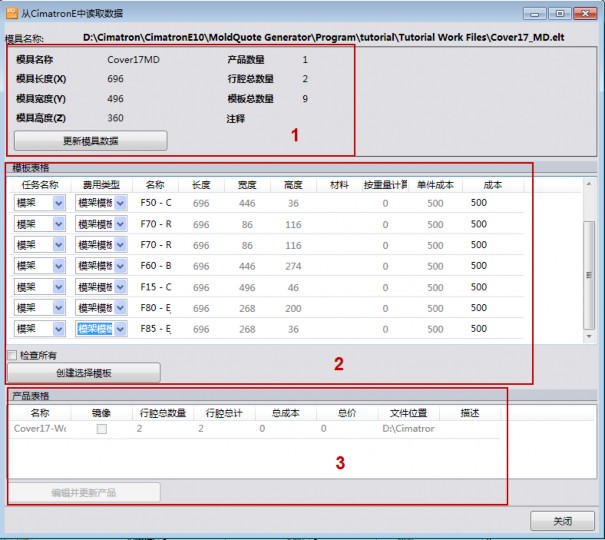The image size is (605, 540).
Task: Click the 镜像 column header
Action: [x=101, y=413]
